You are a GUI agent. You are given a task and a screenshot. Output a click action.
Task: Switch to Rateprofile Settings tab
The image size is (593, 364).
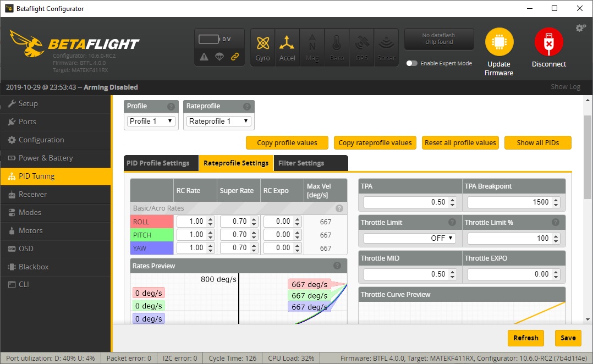[x=236, y=163]
